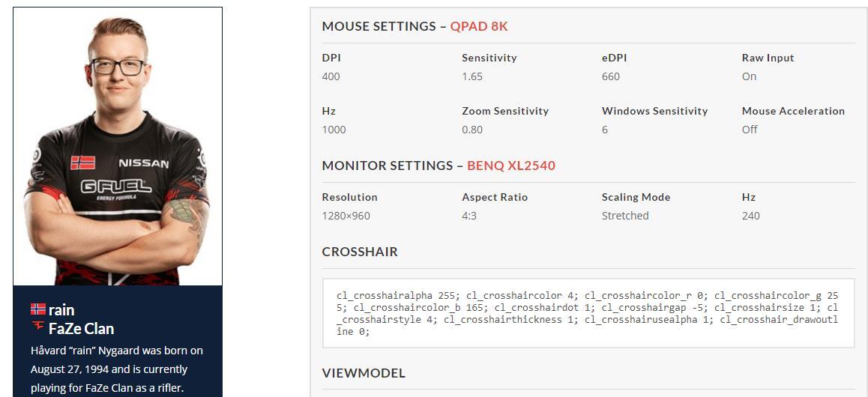Click the Scaling Mode "Stretched" value
The image size is (868, 397).
[x=625, y=216]
